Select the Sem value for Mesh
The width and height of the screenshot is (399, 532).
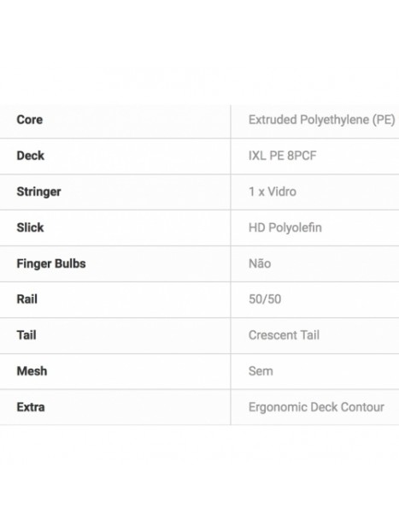(261, 371)
